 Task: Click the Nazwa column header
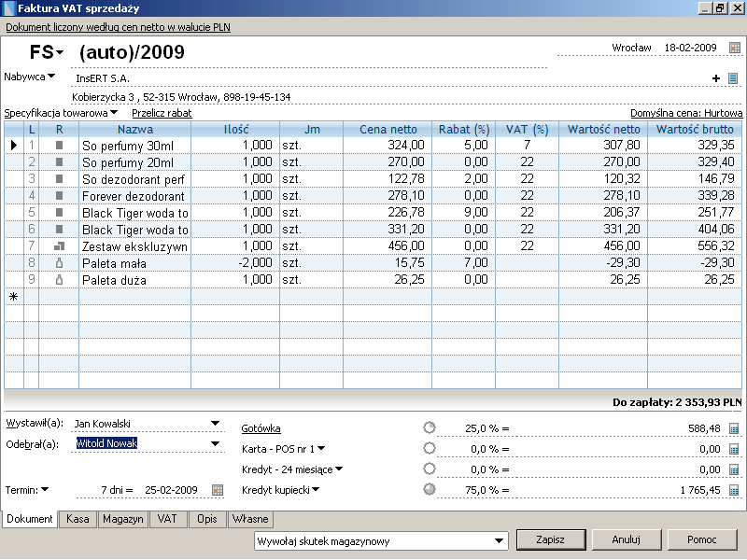(x=134, y=129)
